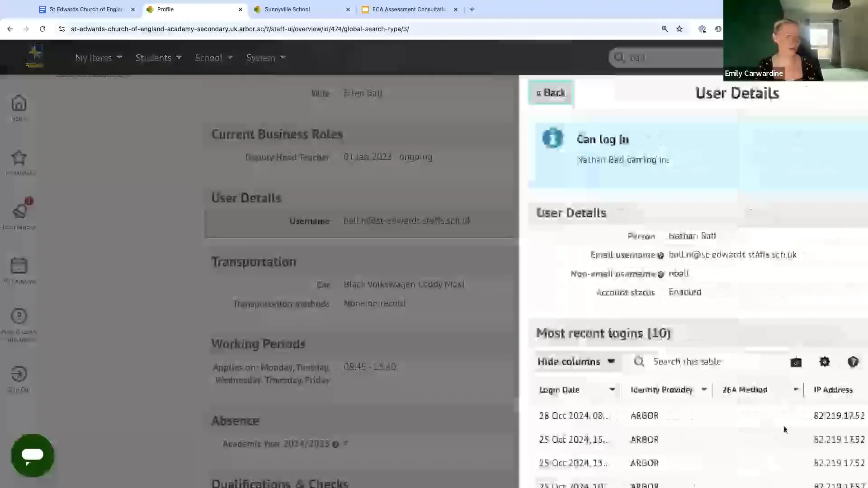Toggle the Identity Provider column sort arrow
This screenshot has height=488, width=868.
(704, 389)
